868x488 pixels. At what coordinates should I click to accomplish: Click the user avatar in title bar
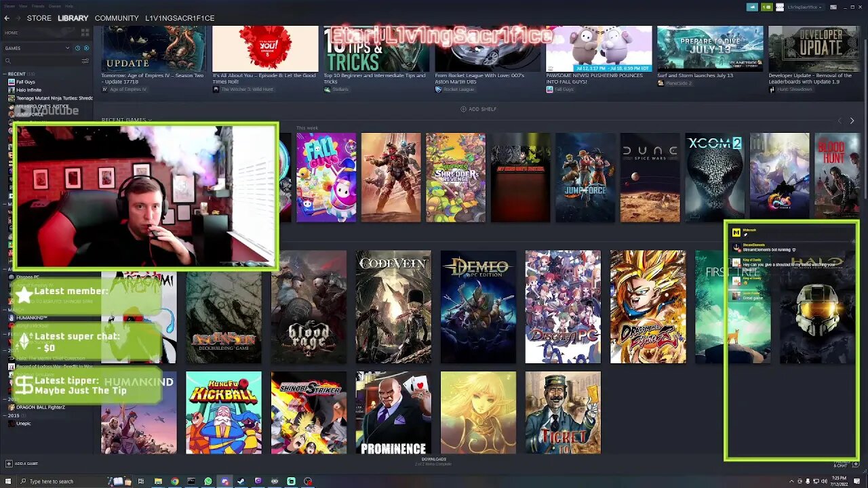point(780,7)
